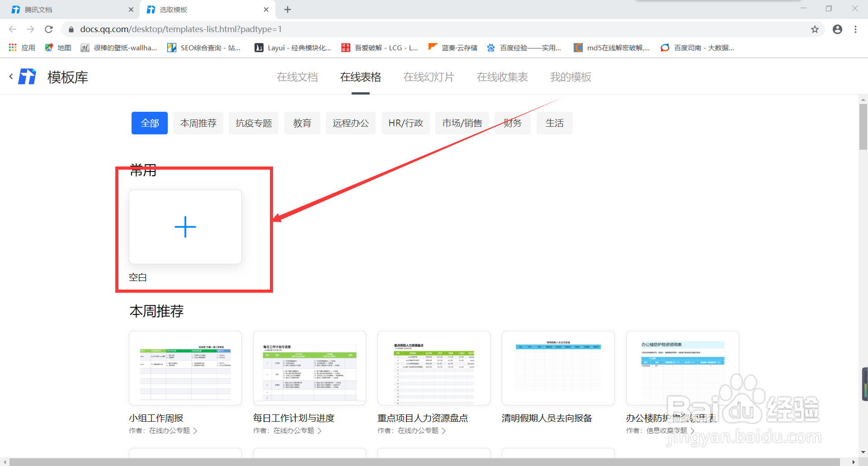This screenshot has height=466, width=868.
Task: Go back with the browser back arrow
Action: pyautogui.click(x=12, y=29)
